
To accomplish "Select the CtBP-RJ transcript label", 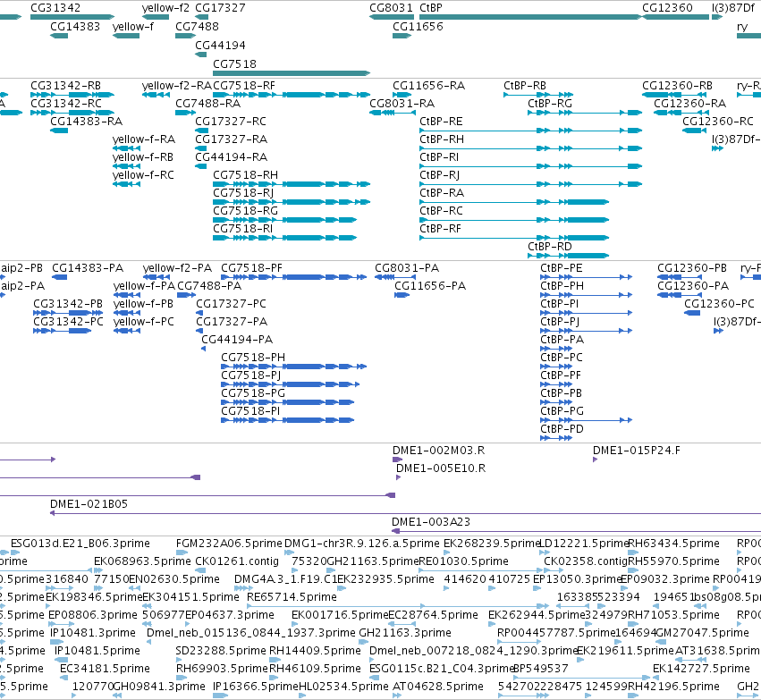I will coord(439,175).
